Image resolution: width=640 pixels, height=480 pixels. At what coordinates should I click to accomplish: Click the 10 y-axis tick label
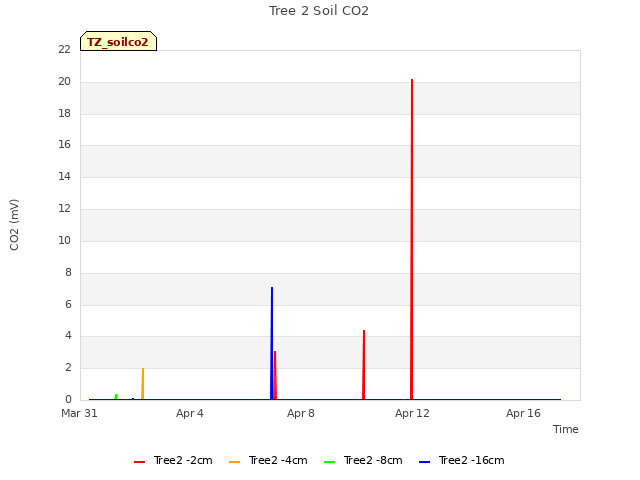(64, 240)
